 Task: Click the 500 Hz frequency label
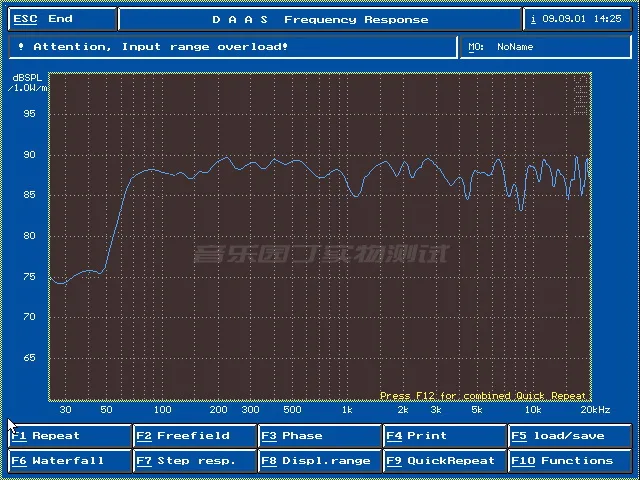click(x=292, y=410)
